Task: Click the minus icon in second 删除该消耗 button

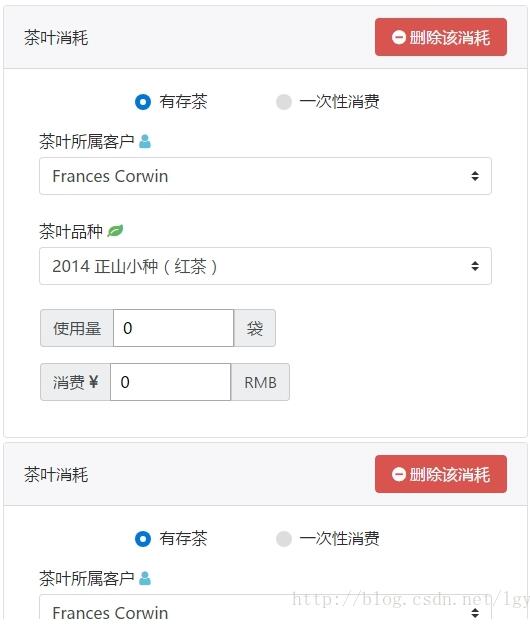Action: [398, 474]
